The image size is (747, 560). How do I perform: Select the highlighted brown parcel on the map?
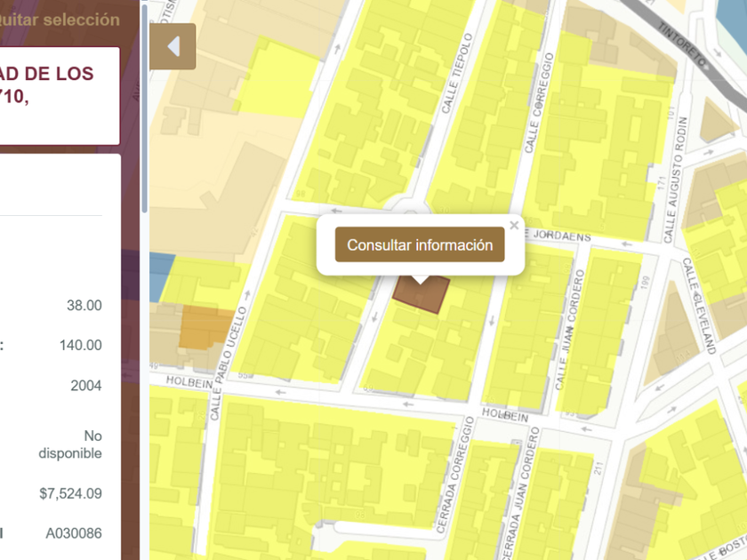(422, 295)
